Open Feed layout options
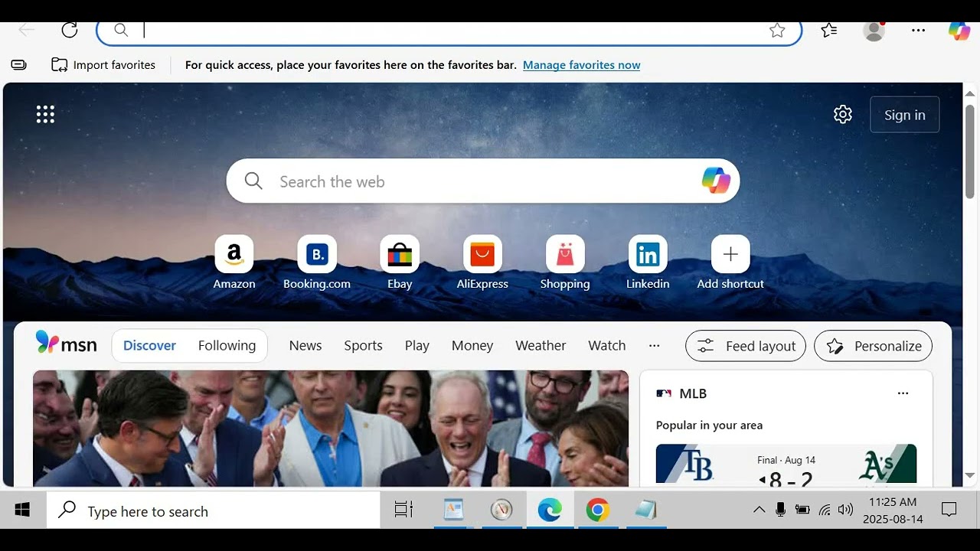This screenshot has width=980, height=551. (x=746, y=346)
